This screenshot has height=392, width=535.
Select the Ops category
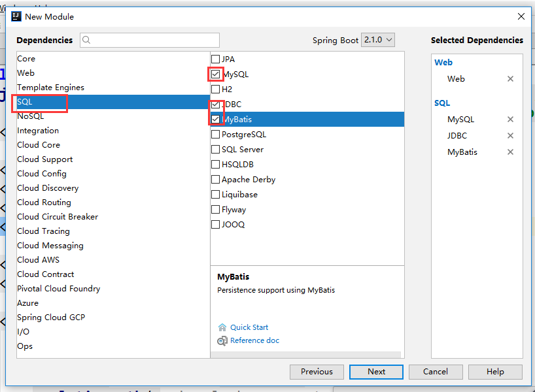[113, 346]
